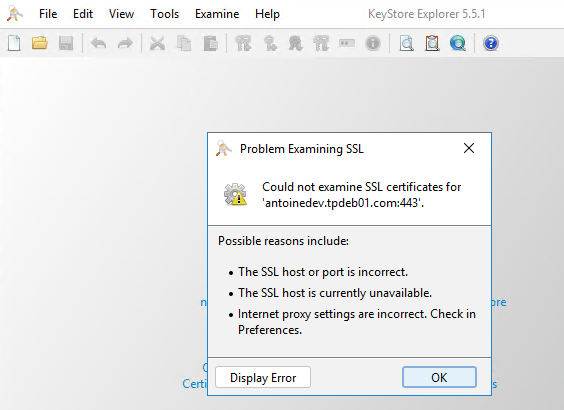Click the 'Problem Examining SSL' dialog title
This screenshot has width=564, height=410.
click(x=302, y=149)
